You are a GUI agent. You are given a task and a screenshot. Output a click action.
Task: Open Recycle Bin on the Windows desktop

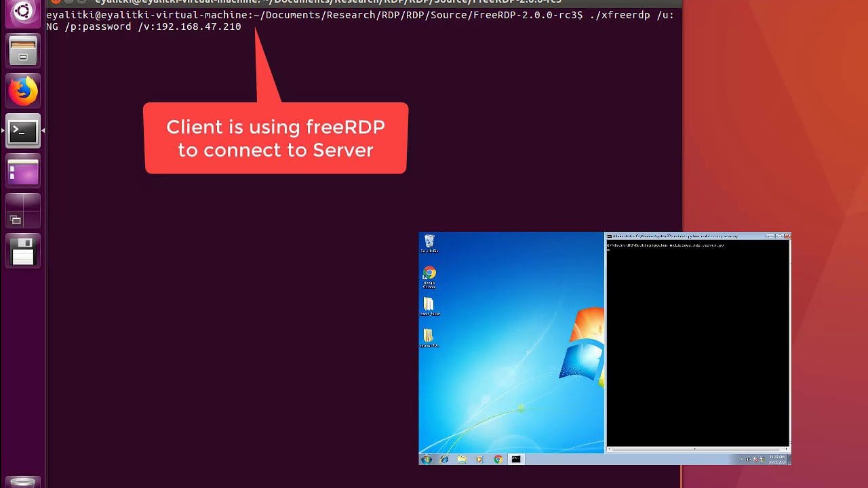click(429, 243)
